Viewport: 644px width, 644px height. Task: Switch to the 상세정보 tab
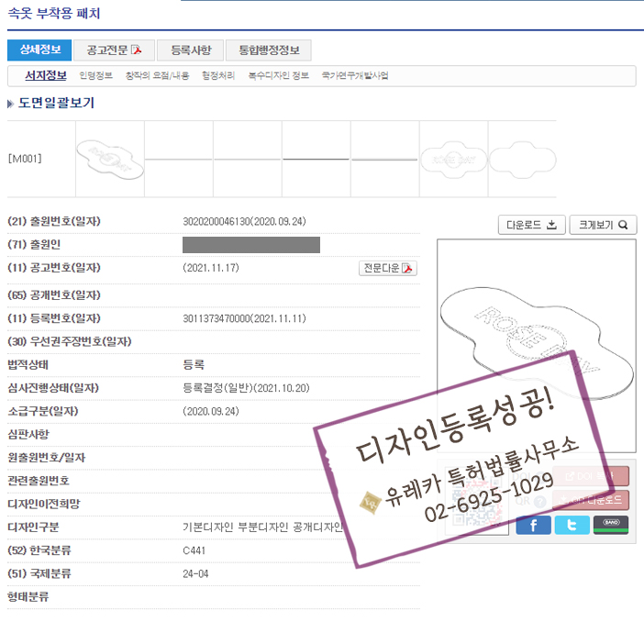coord(39,50)
